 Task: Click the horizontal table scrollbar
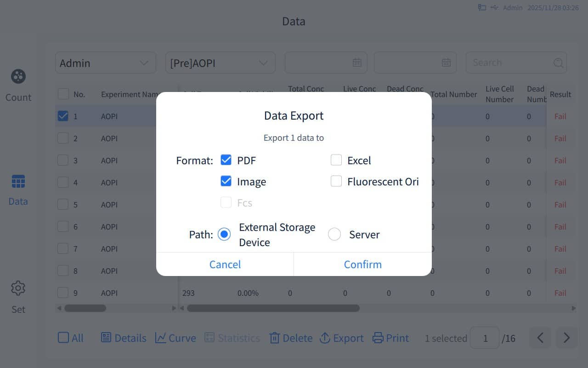tap(273, 308)
